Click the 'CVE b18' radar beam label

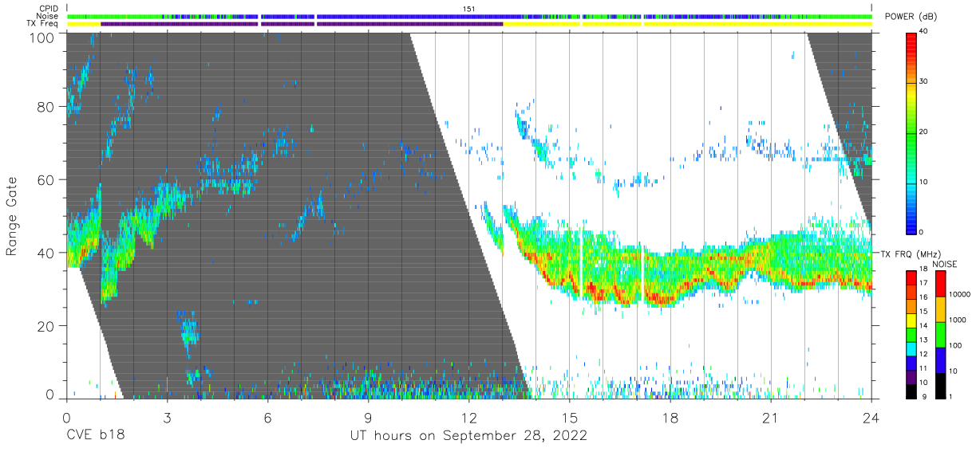(x=95, y=435)
